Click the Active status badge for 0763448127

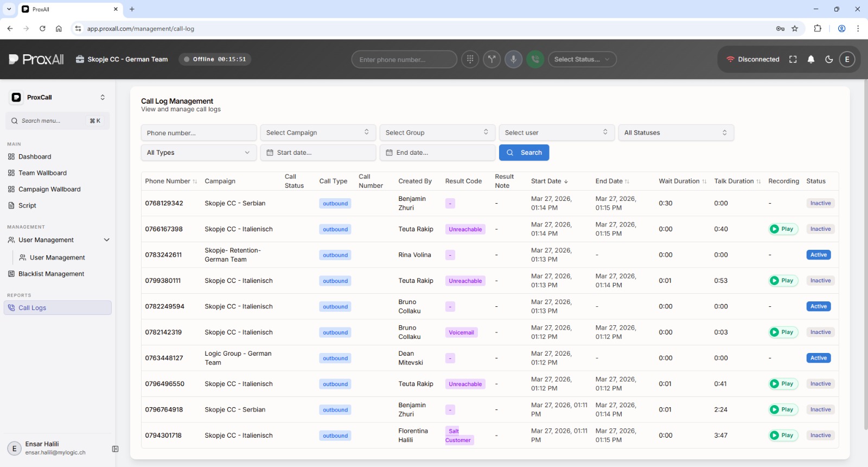(x=819, y=358)
